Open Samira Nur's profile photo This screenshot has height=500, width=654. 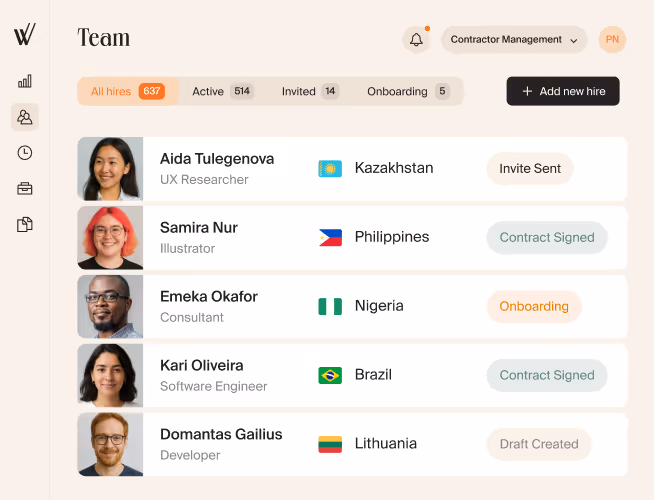(110, 238)
